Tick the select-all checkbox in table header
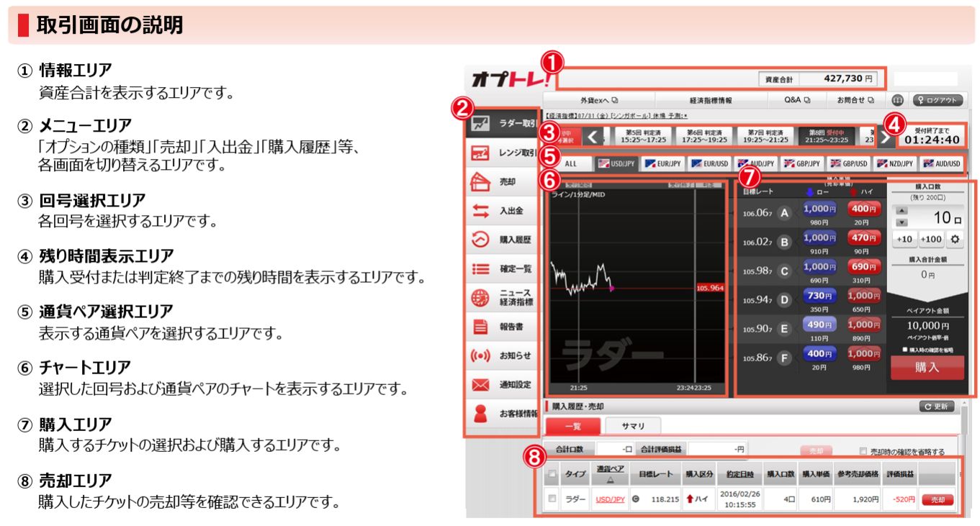The image size is (980, 526). pyautogui.click(x=552, y=473)
